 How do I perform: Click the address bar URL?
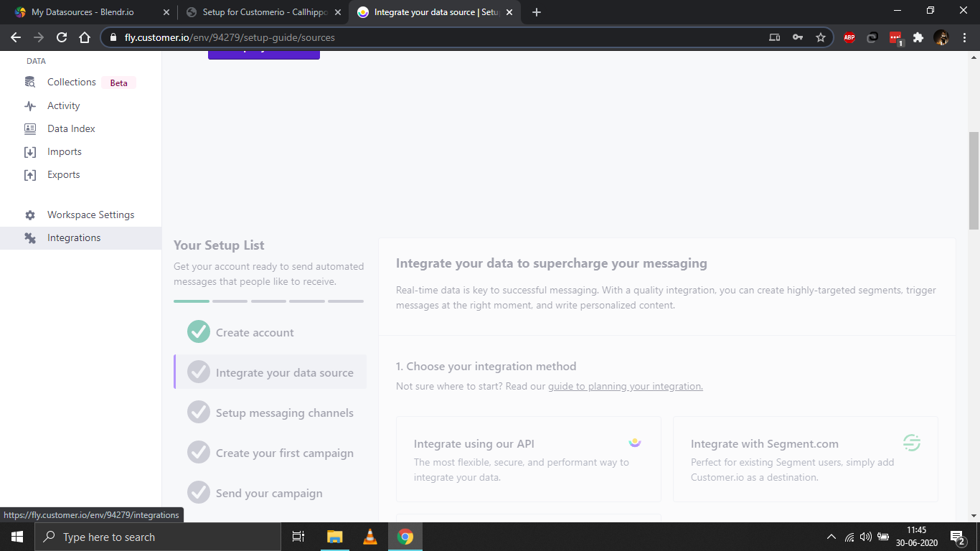point(230,37)
